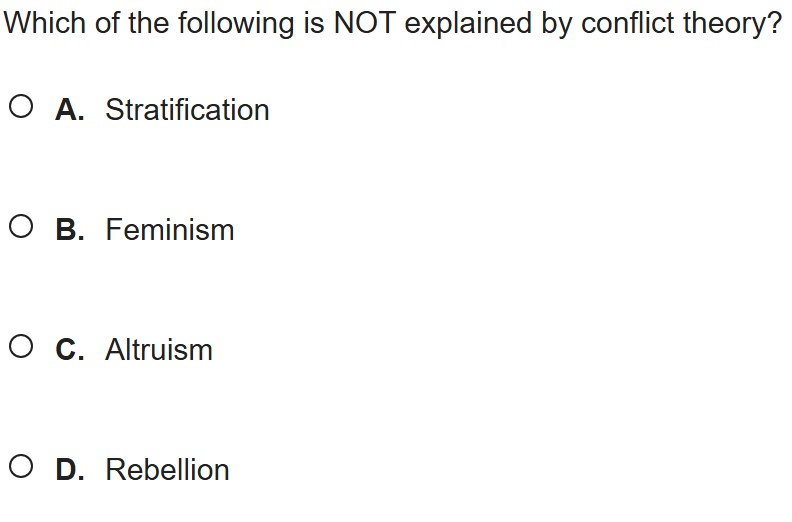Viewport: 792px width, 522px height.
Task: Select the radio button for Rebellion
Action: 22,468
